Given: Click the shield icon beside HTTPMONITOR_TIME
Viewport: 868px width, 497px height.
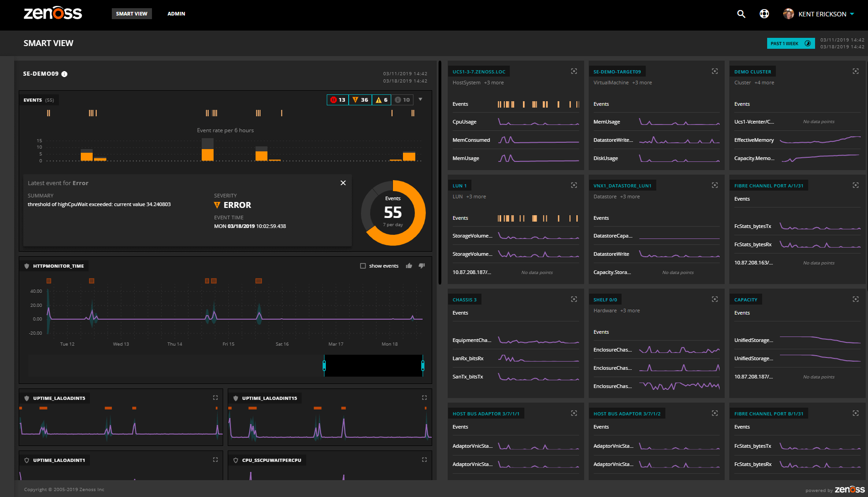Looking at the screenshot, I should pyautogui.click(x=26, y=266).
